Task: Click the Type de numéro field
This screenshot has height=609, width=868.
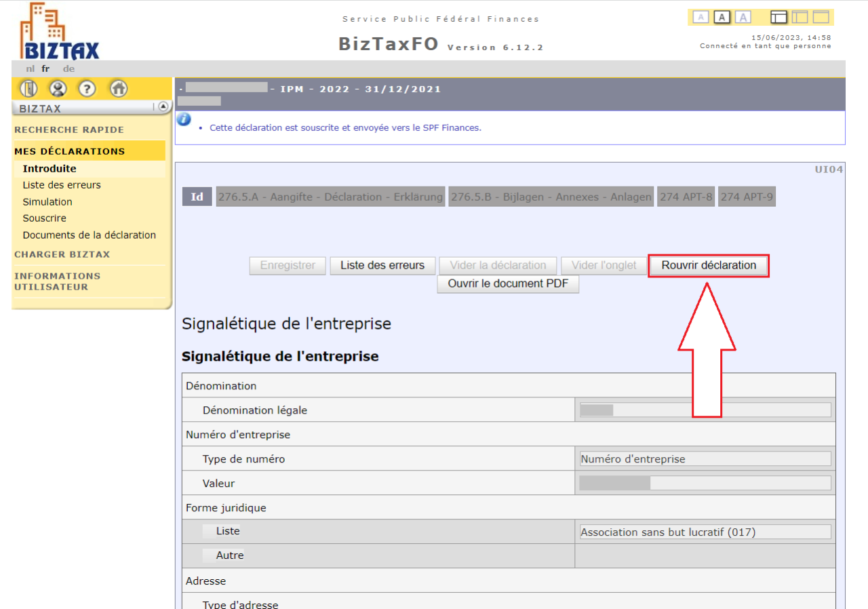Action: point(705,458)
